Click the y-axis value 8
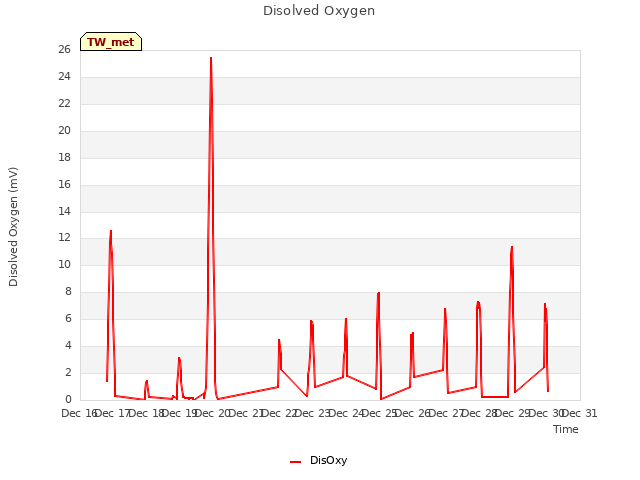 [x=68, y=291]
